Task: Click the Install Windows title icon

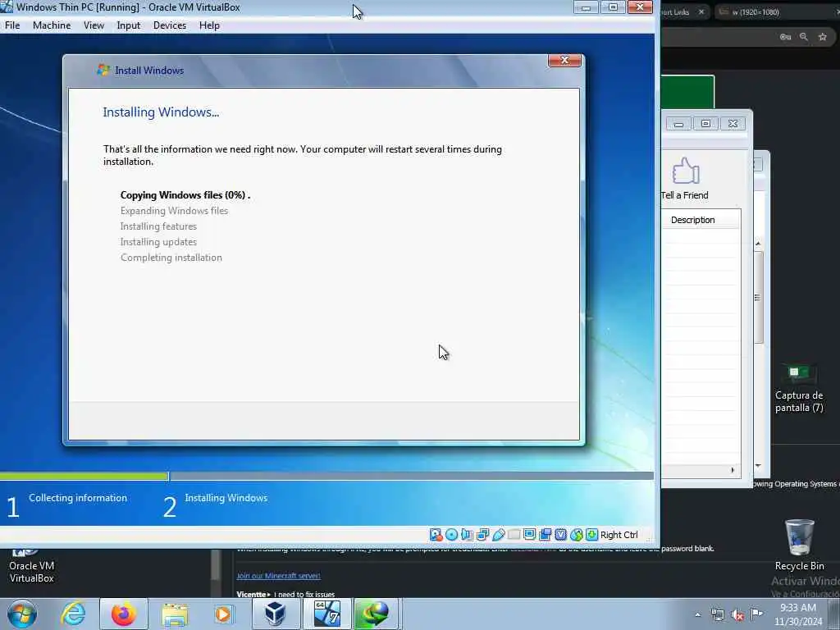Action: [x=103, y=70]
